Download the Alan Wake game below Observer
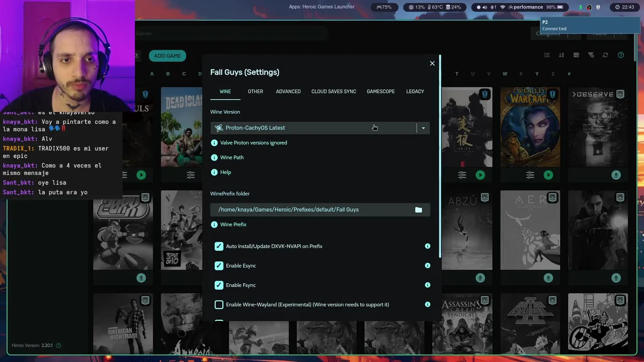The width and height of the screenshot is (644, 362). tap(616, 278)
